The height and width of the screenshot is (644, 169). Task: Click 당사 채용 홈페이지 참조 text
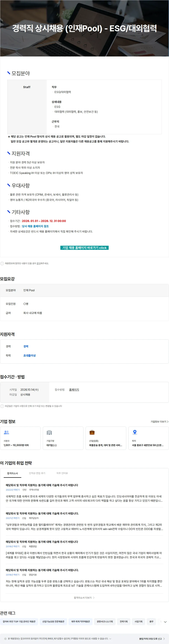(35, 226)
